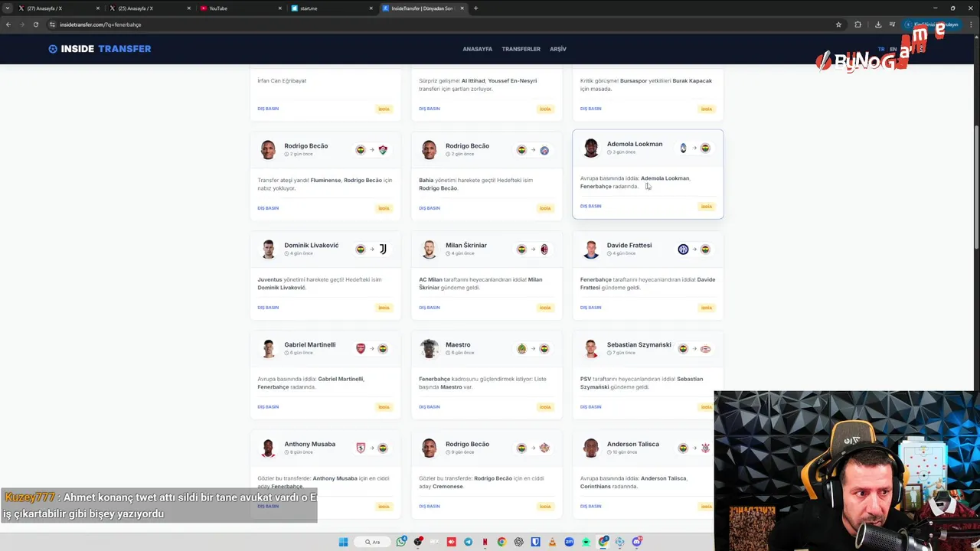Click the Inter badge on the Davide Frattesi card
980x551 pixels.
tap(683, 249)
